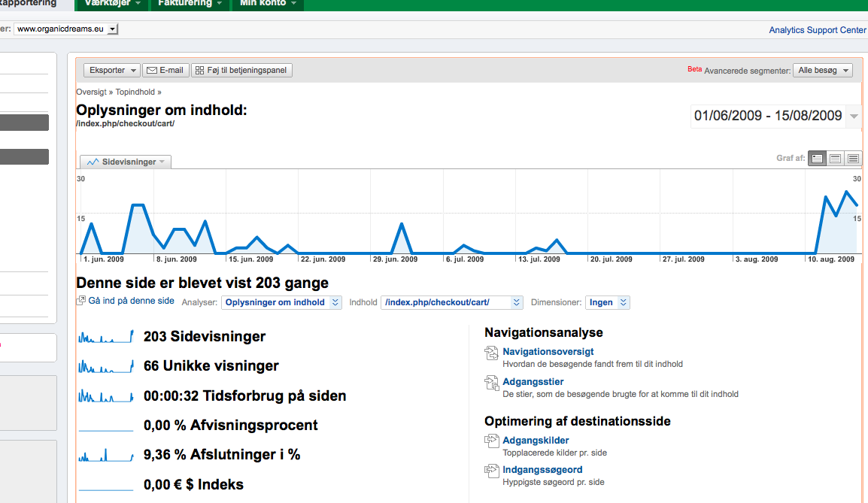Click heading 'Denne side er blevet vist 203 gange'
868x503 pixels.
pos(202,283)
